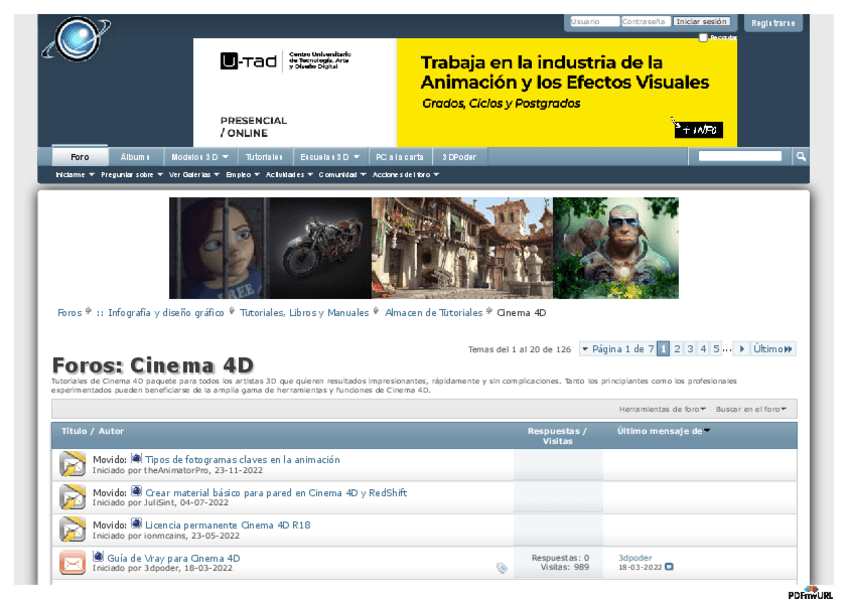Image resolution: width=848 pixels, height=599 pixels.
Task: Go to Foros breadcrumb link
Action: [70, 312]
